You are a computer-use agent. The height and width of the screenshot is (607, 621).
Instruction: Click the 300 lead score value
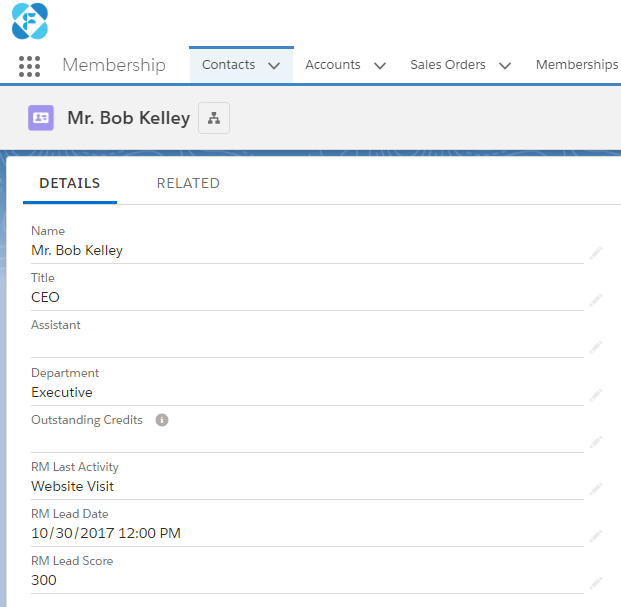44,580
